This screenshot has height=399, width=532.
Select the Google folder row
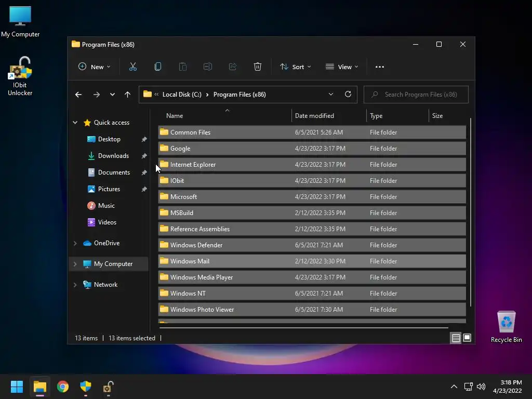(x=312, y=149)
